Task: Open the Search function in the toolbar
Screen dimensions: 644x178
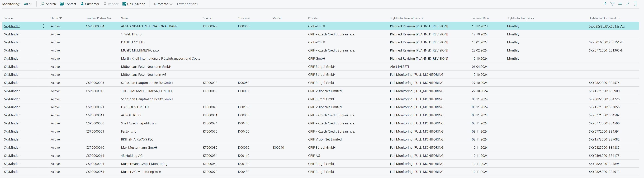Action: coord(48,4)
